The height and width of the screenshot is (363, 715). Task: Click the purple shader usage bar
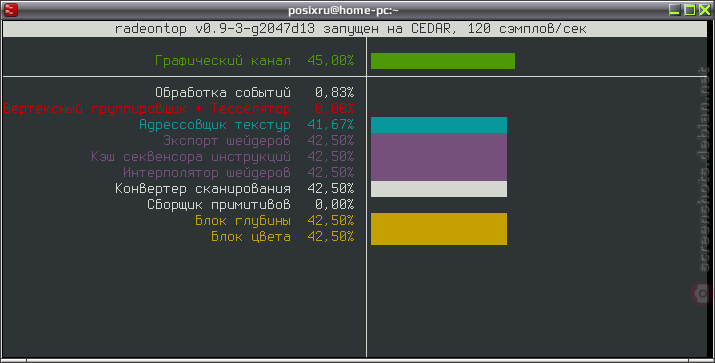point(439,157)
